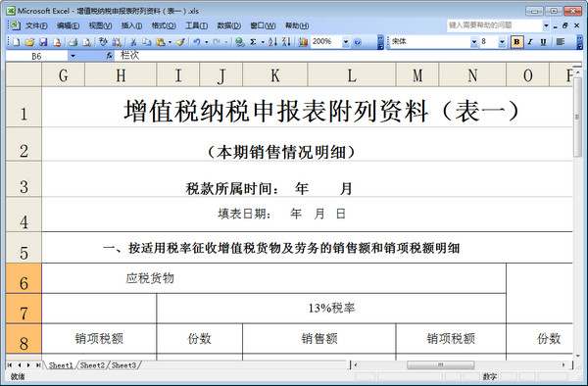Open the 帮助(H) menu

click(297, 25)
